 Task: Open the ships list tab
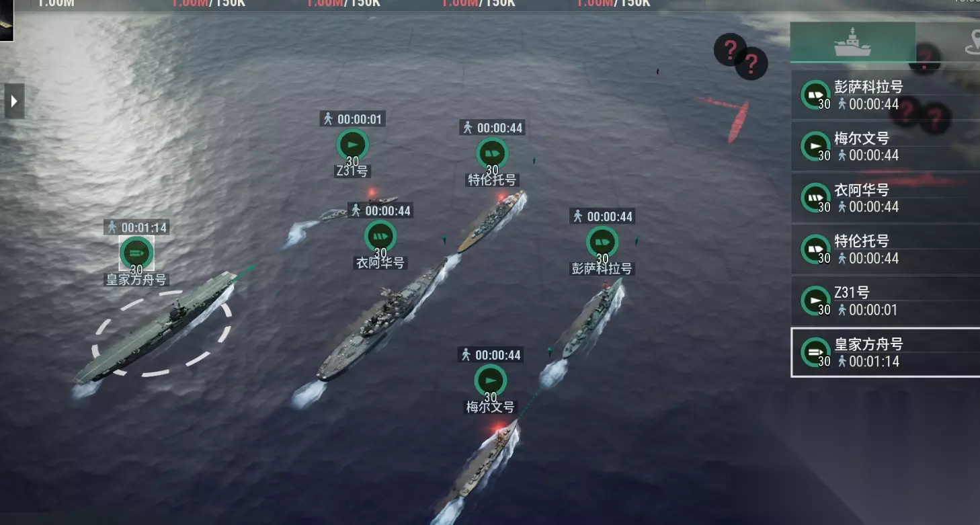coord(852,42)
